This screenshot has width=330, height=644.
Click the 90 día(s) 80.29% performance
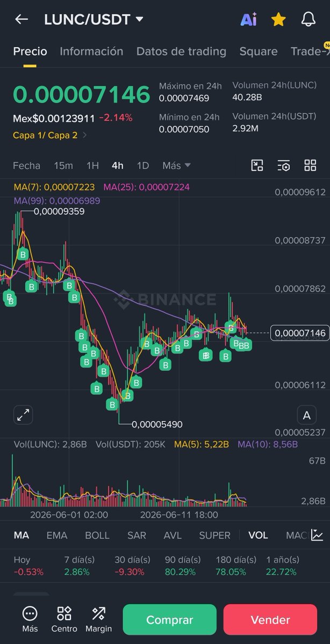tap(183, 566)
